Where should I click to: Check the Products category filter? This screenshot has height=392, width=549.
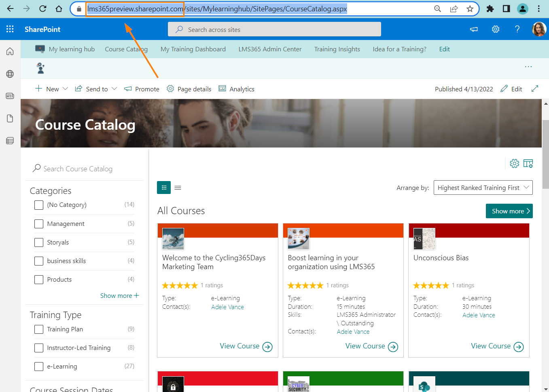pos(39,279)
